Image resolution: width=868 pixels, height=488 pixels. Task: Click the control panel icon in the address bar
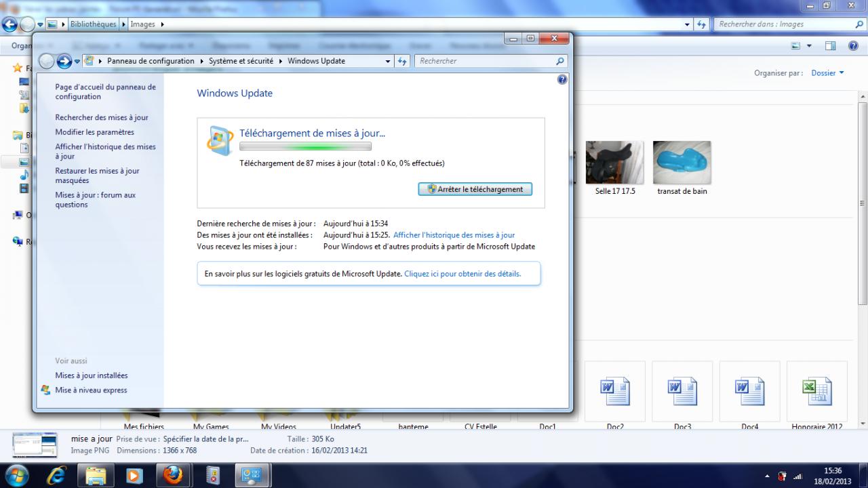89,61
